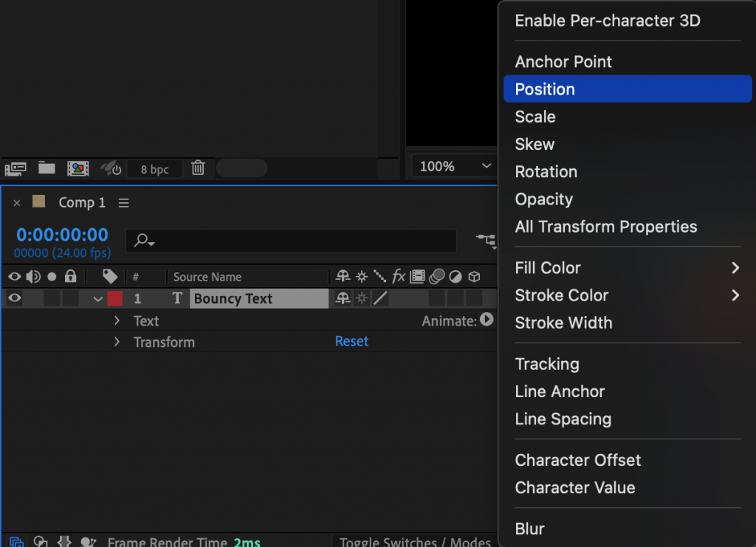Click the Frame Blending switch column icon
Screen dimensions: 756x547
coord(418,276)
